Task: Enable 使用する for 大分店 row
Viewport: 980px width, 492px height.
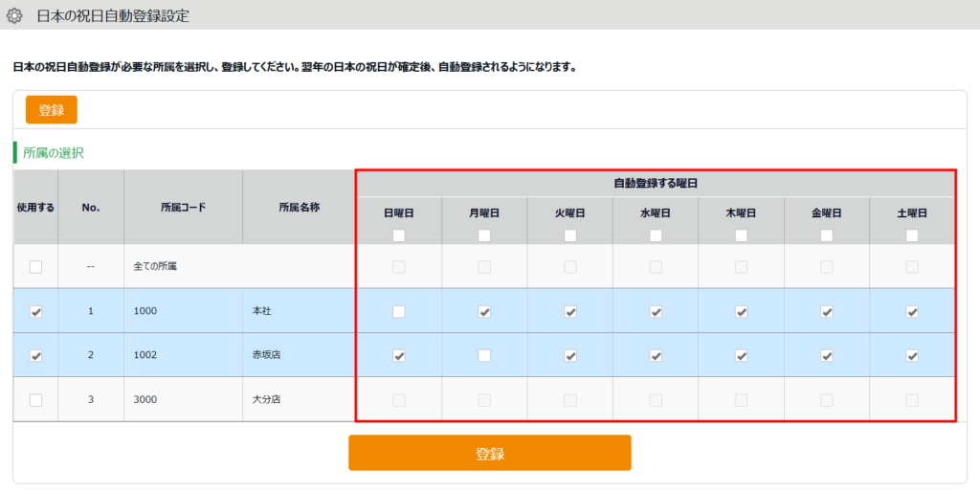Action: pos(35,400)
